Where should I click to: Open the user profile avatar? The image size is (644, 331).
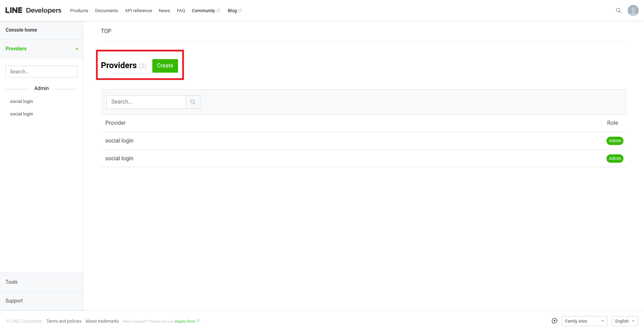point(633,10)
